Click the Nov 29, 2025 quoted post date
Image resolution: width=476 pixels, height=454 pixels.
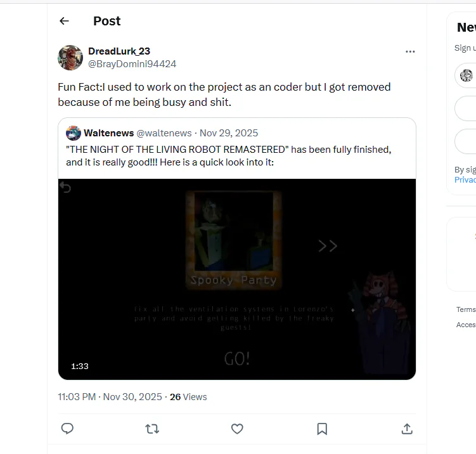pos(229,133)
